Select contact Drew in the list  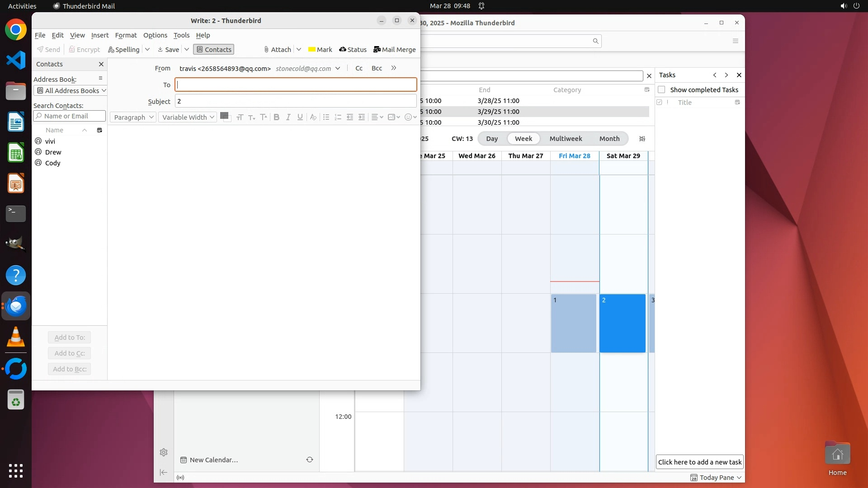(53, 152)
